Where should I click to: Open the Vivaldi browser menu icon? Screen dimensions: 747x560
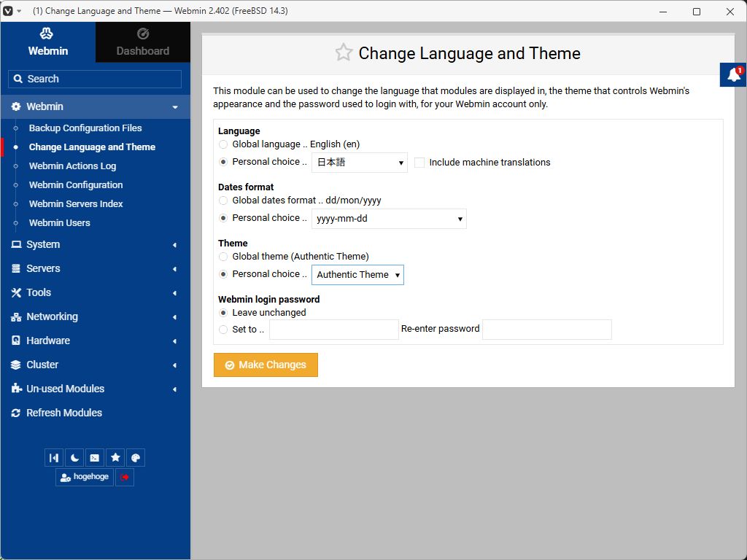(7, 10)
